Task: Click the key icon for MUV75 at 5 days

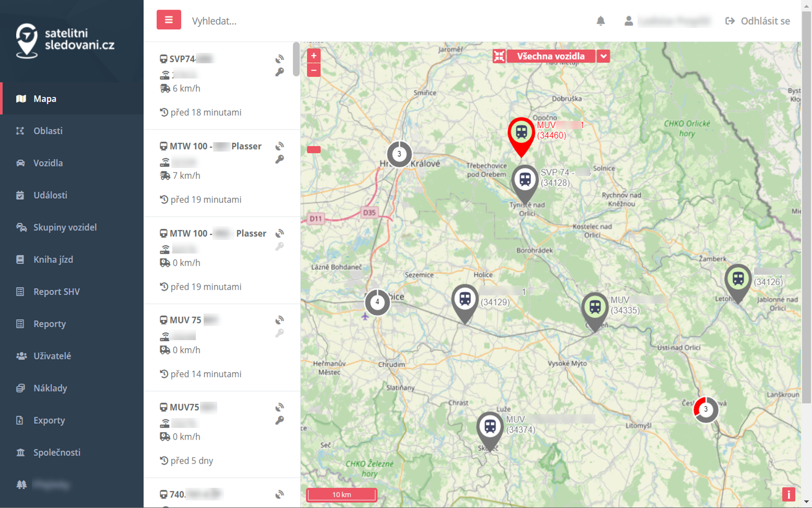Action: 280,420
